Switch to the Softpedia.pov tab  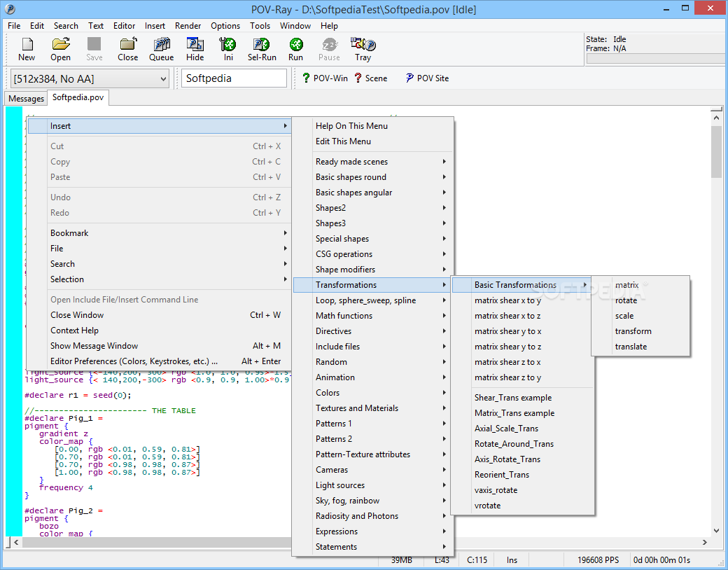78,97
